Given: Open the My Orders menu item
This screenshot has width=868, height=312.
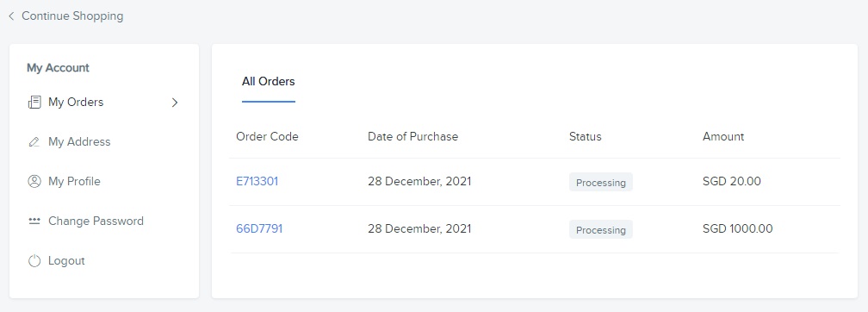Looking at the screenshot, I should [x=76, y=102].
